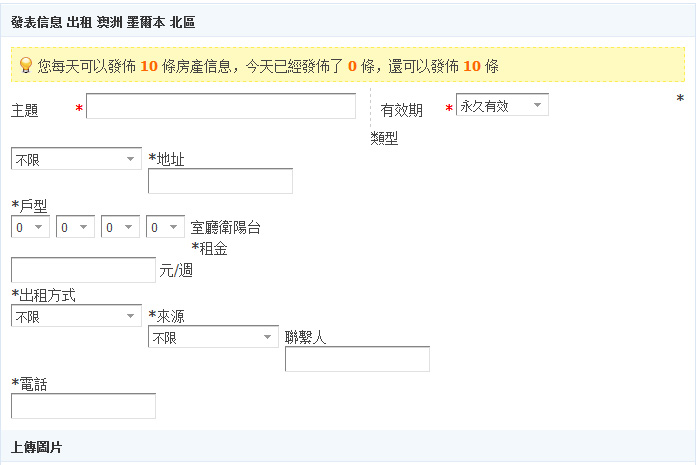Screen dimensions: 697x465
Task: Expand the 出租方式 rental method dropdown
Action: [x=76, y=316]
